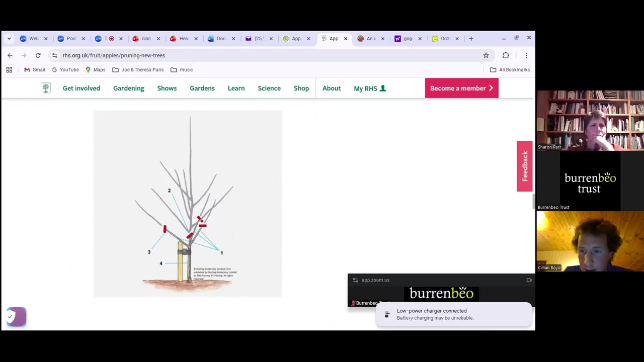Open the 'music' bookmark folder

tap(182, 70)
